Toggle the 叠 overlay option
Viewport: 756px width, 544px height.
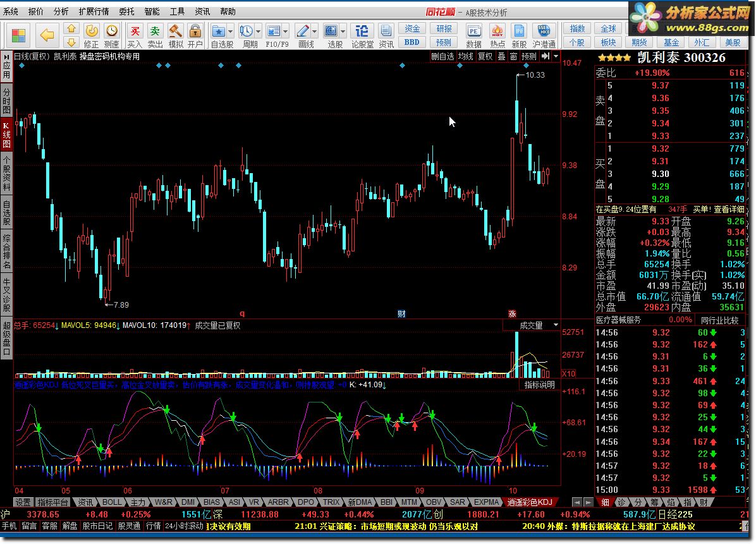coord(501,56)
